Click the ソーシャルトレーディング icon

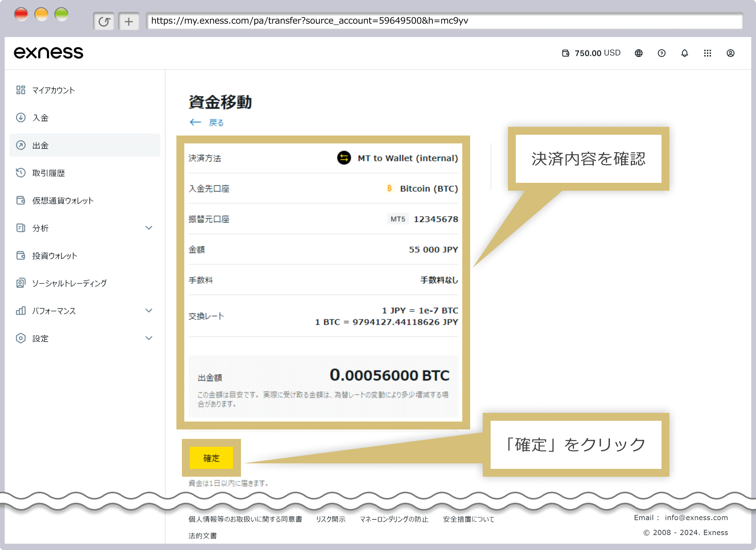coord(21,283)
